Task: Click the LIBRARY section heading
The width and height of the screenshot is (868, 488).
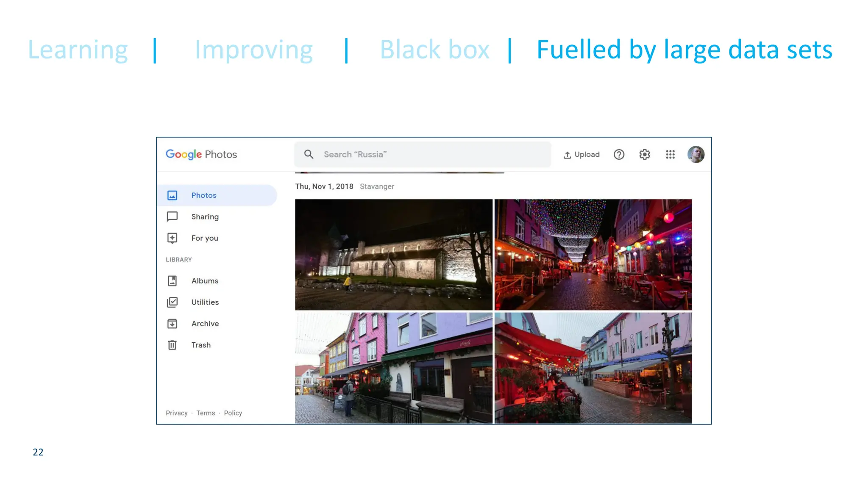Action: (179, 260)
